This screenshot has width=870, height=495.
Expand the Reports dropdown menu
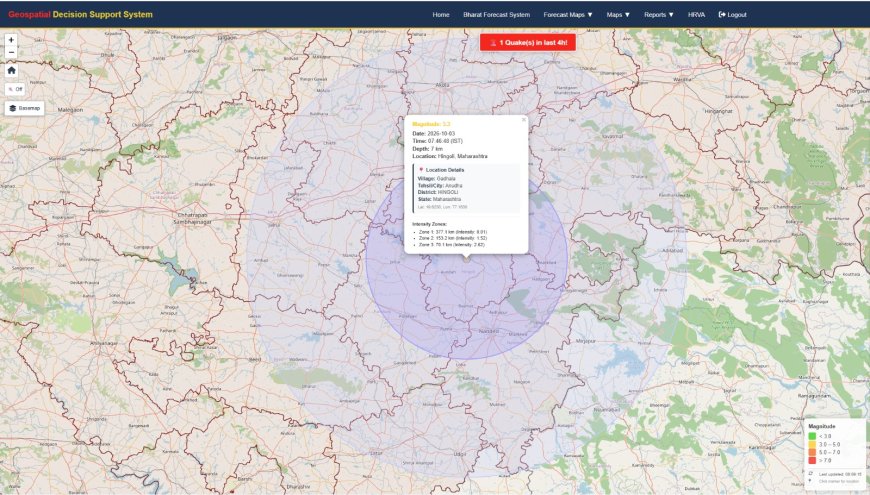point(659,15)
